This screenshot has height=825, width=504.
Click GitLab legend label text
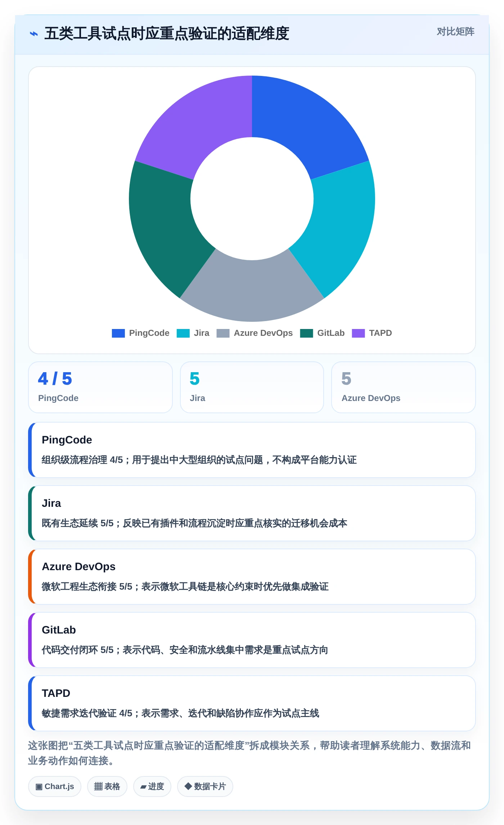331,333
